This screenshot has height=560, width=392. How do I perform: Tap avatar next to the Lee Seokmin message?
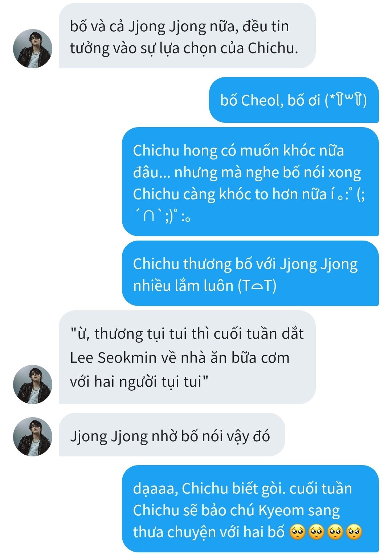(33, 384)
